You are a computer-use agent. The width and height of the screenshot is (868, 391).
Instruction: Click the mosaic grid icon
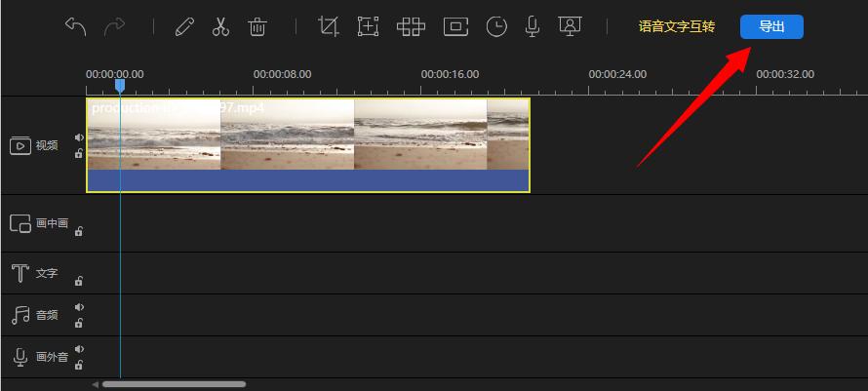point(411,26)
